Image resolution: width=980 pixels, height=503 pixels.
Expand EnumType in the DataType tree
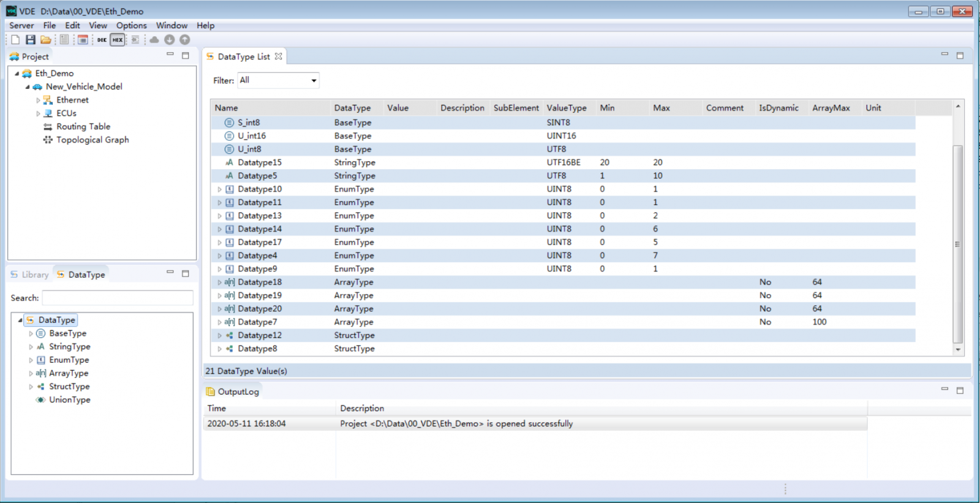(x=31, y=360)
